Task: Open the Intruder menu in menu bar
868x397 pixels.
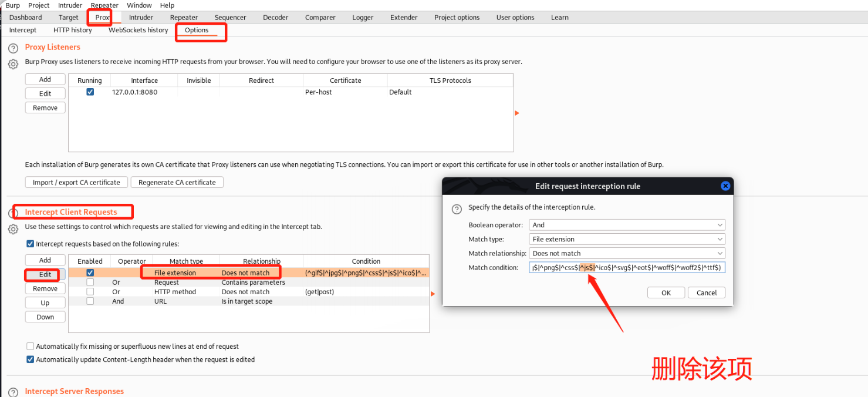Action: [70, 5]
